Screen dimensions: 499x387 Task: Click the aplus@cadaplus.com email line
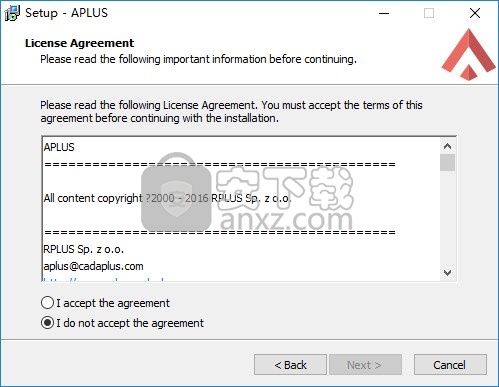pos(94,266)
